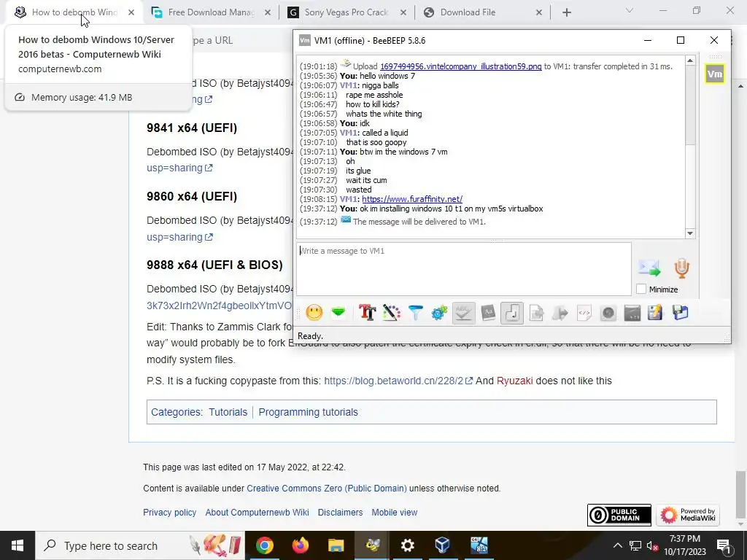Open BeeBEEP bee icon in taskbar
Image resolution: width=747 pixels, height=560 pixels.
point(371,545)
